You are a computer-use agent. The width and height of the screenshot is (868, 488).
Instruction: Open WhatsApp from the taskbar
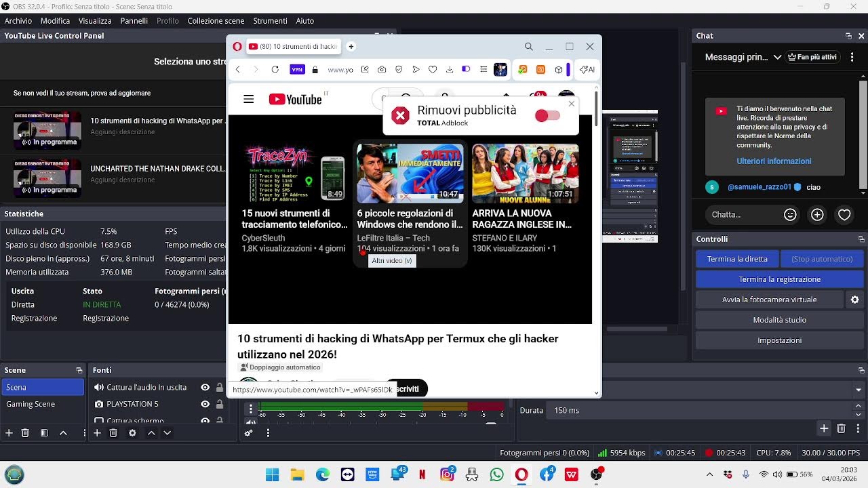tap(496, 474)
